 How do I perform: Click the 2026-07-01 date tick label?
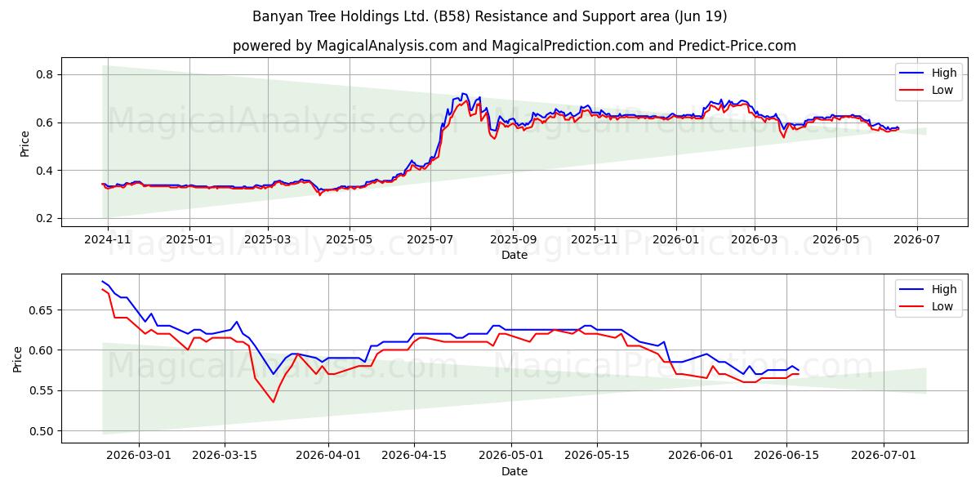pyautogui.click(x=884, y=457)
